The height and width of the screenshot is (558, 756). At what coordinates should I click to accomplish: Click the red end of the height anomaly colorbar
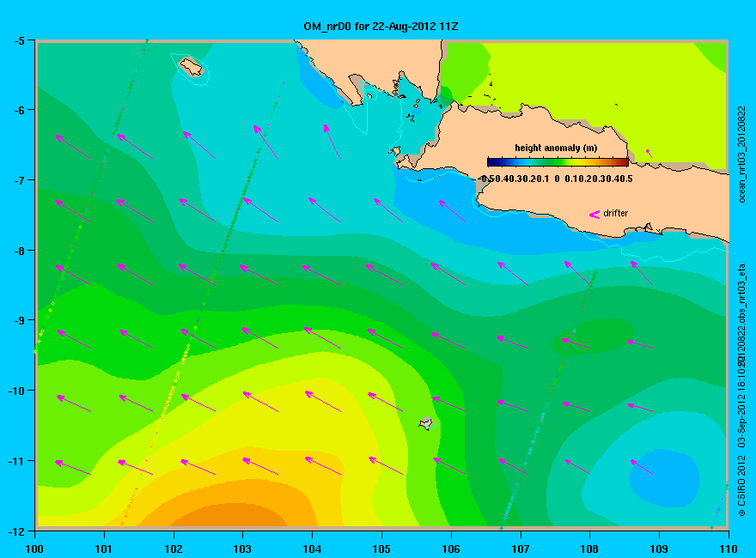coord(624,162)
